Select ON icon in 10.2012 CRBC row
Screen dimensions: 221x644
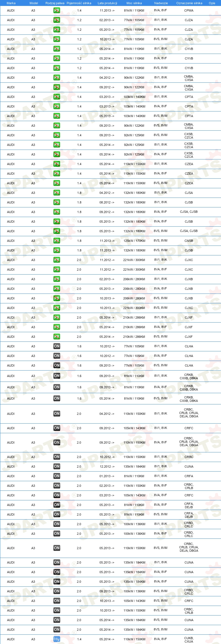point(57,457)
